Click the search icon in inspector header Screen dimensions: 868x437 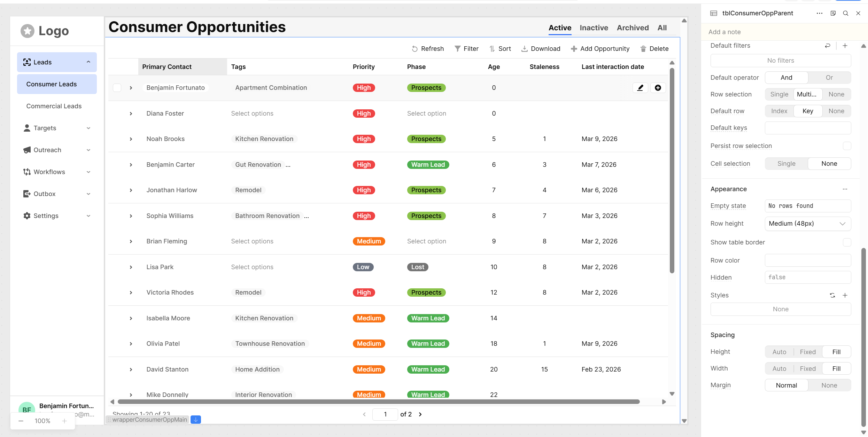845,13
